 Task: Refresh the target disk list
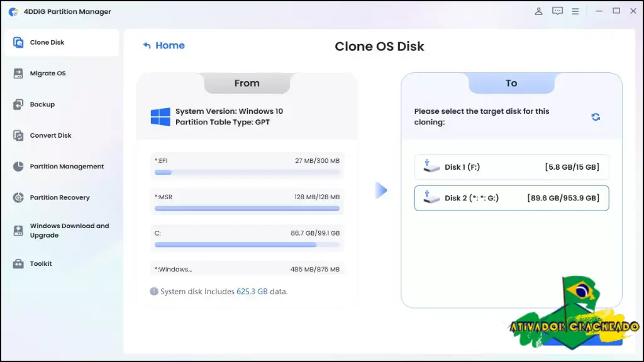tap(596, 117)
